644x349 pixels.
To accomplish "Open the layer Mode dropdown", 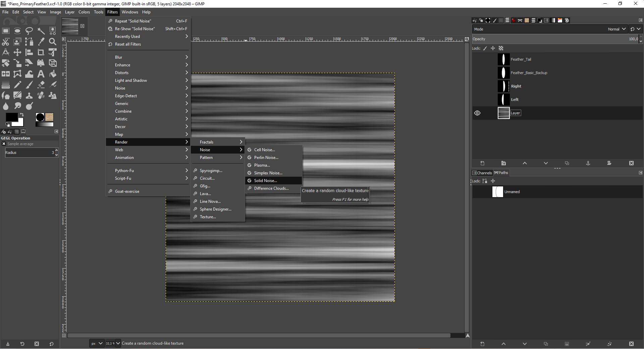I will [616, 29].
